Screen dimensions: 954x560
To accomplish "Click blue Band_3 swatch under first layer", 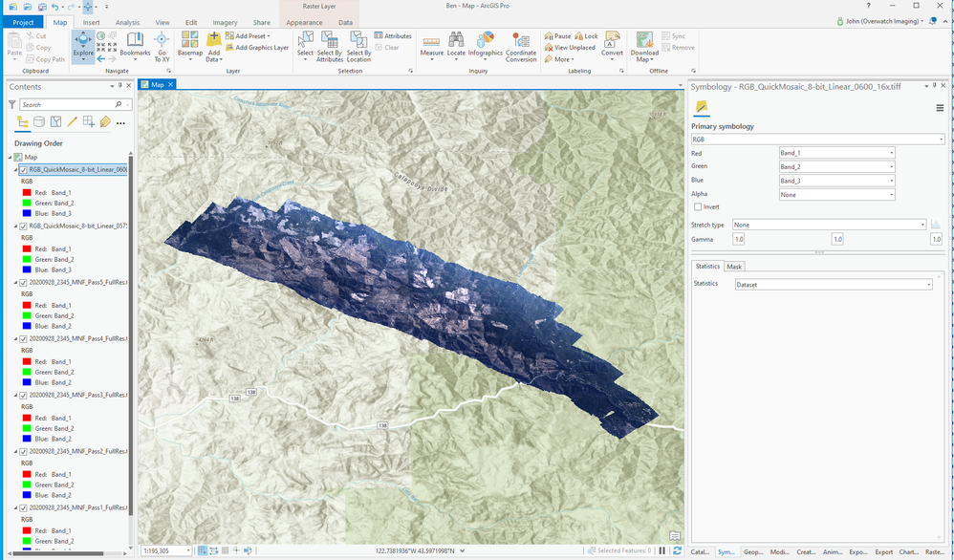I will pos(27,213).
